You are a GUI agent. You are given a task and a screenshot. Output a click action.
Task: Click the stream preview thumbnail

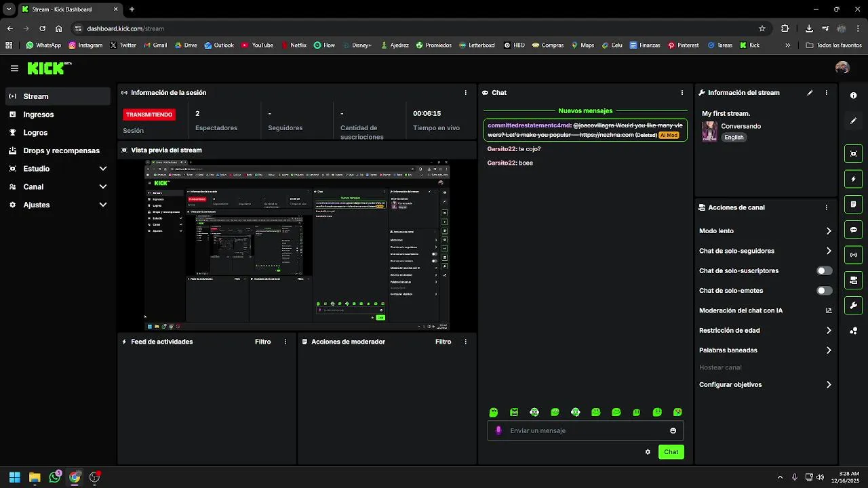[x=297, y=245]
